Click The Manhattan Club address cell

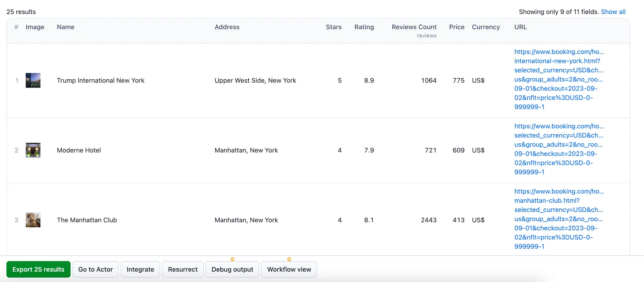[246, 220]
